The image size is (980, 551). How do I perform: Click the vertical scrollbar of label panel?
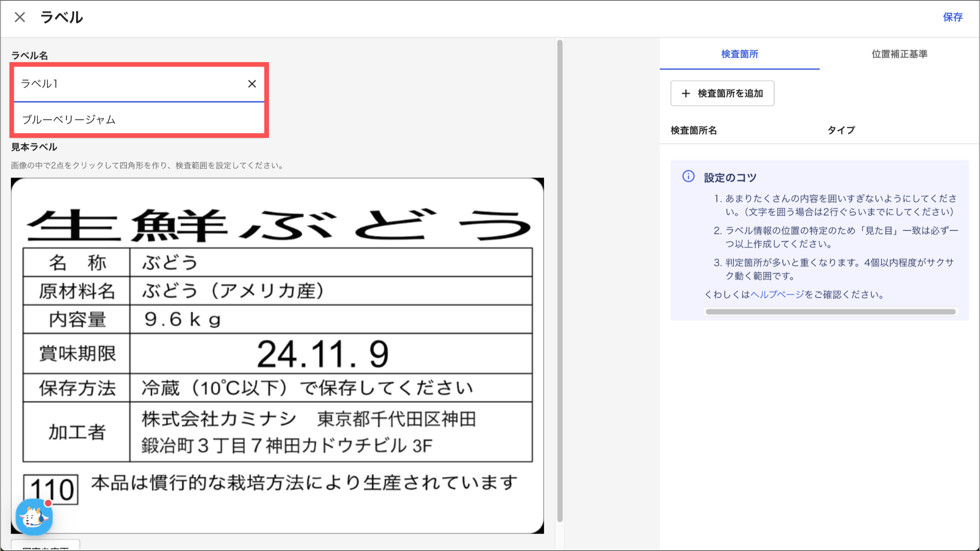pyautogui.click(x=559, y=281)
